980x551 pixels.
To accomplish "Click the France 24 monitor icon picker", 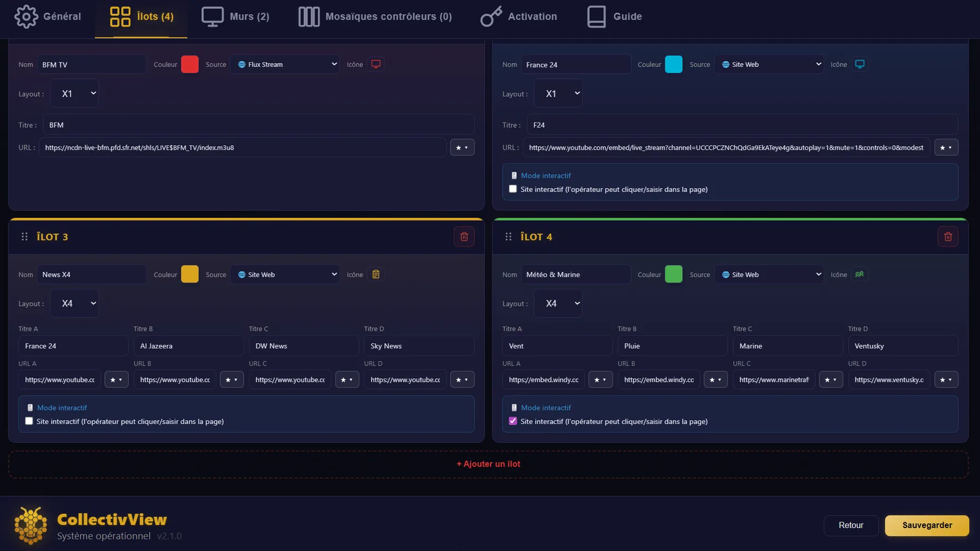I will 860,64.
